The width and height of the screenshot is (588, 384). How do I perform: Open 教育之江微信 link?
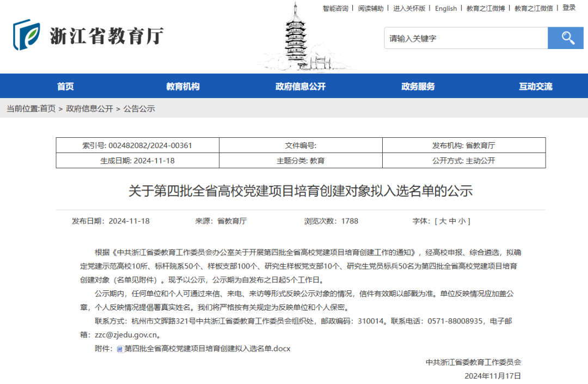click(x=534, y=8)
